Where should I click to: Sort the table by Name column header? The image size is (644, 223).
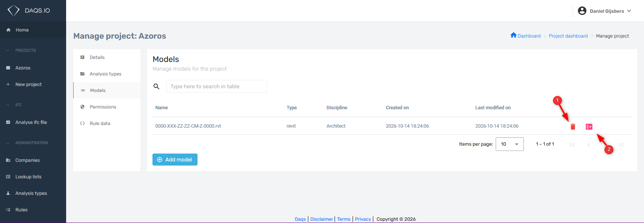[161, 108]
